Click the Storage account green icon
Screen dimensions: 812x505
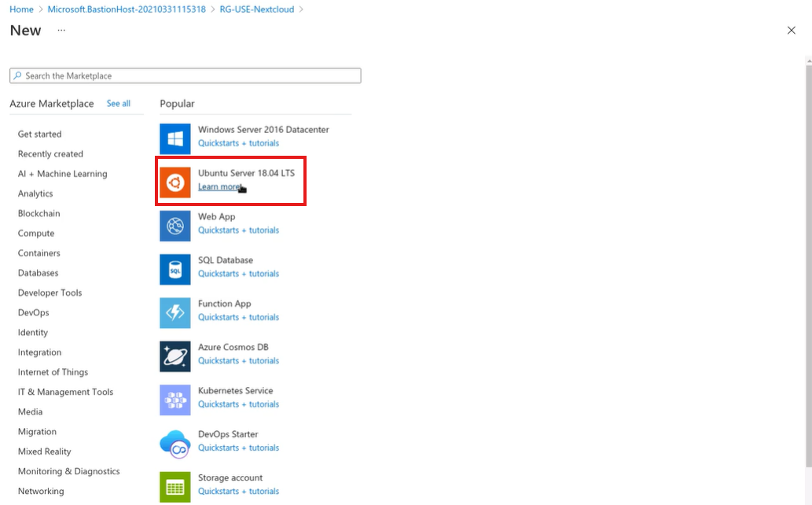pos(175,487)
